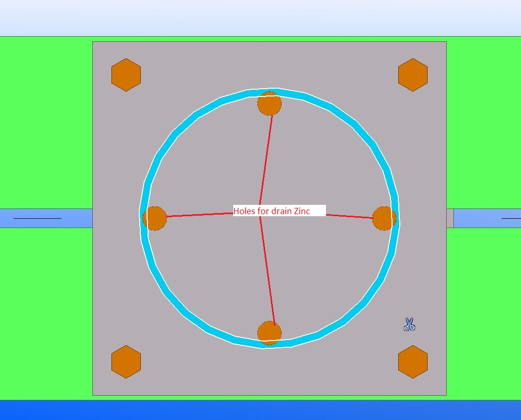Pick the right drain hole on the ring
Viewport: 521px width, 420px height.
coord(384,218)
